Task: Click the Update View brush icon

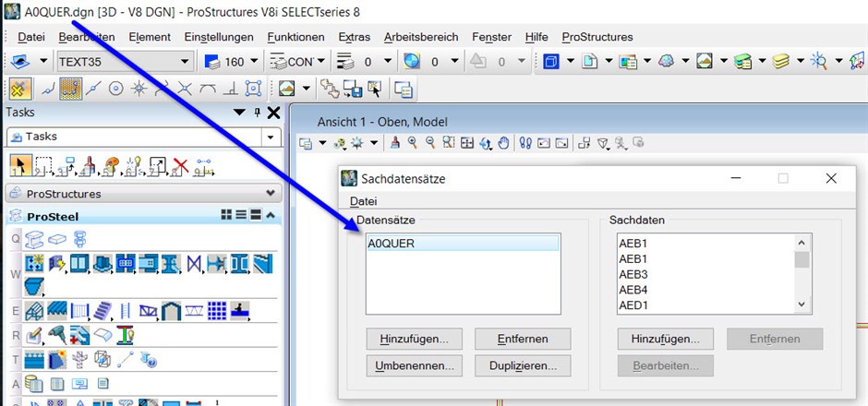Action: click(395, 143)
